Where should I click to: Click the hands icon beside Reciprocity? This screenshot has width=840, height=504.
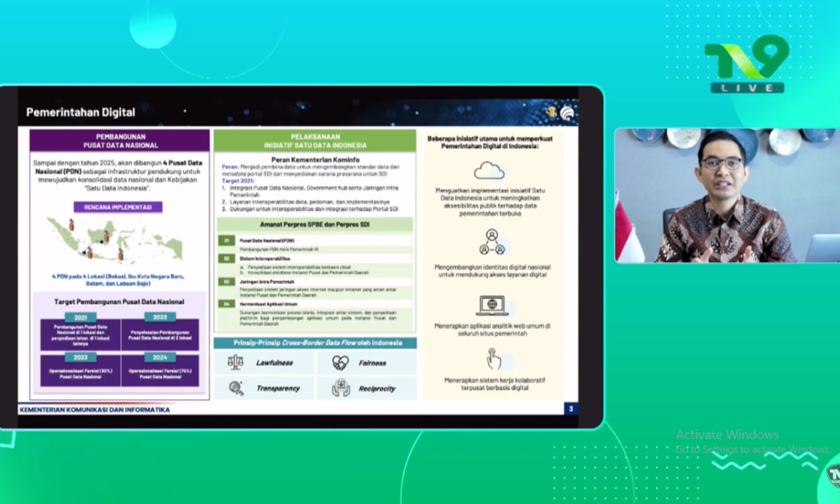click(341, 388)
